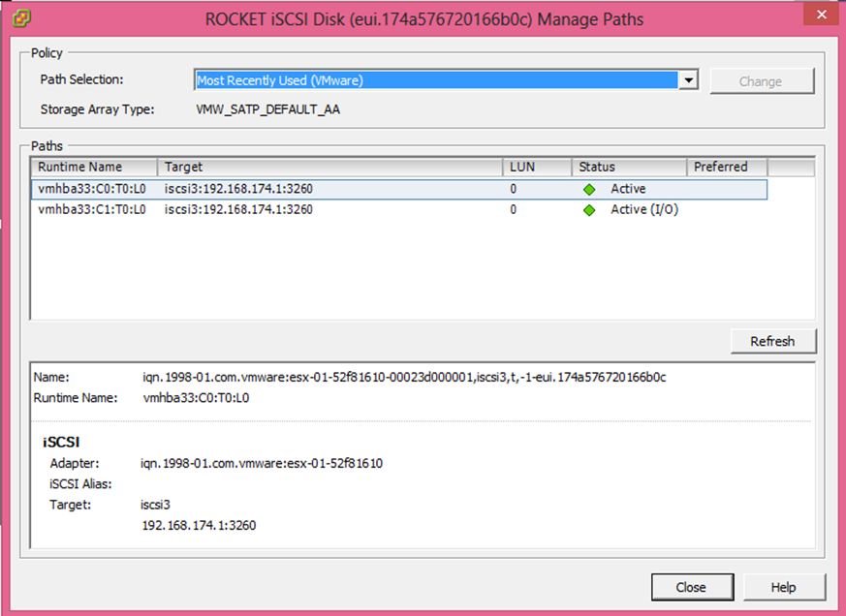Sort paths by LUN column header
This screenshot has width=846, height=616.
537,167
